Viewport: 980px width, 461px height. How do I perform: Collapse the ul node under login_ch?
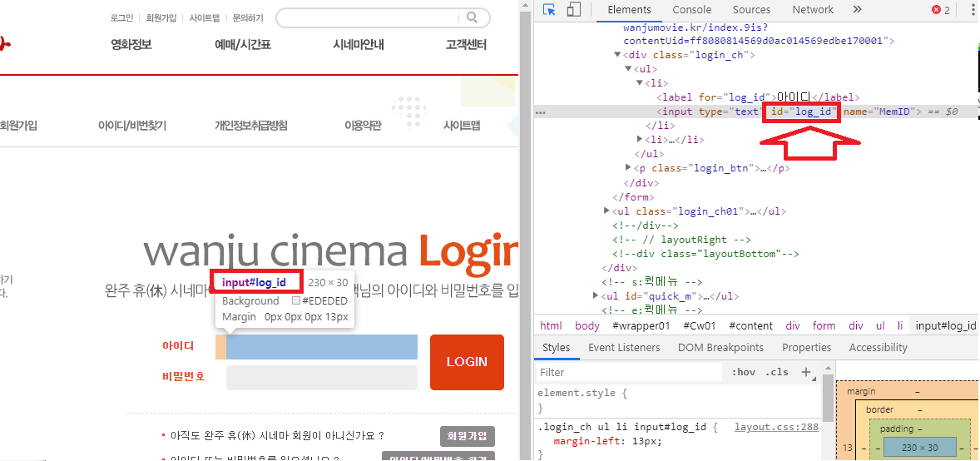pyautogui.click(x=628, y=69)
